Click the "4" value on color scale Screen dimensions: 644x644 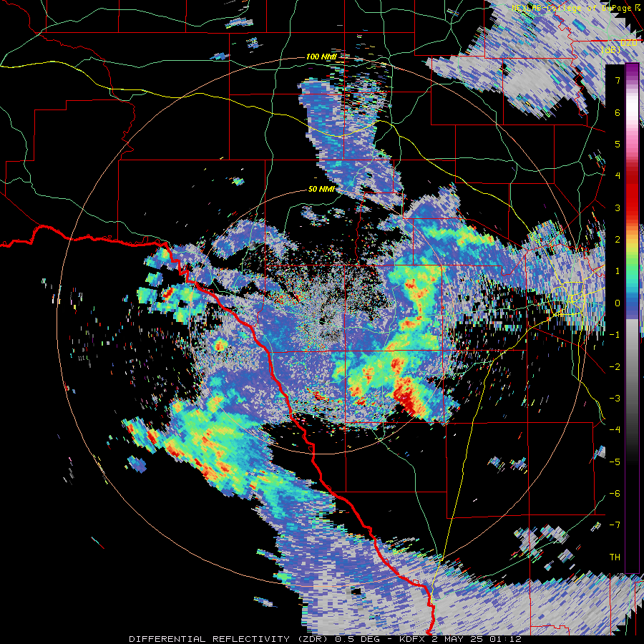click(618, 176)
